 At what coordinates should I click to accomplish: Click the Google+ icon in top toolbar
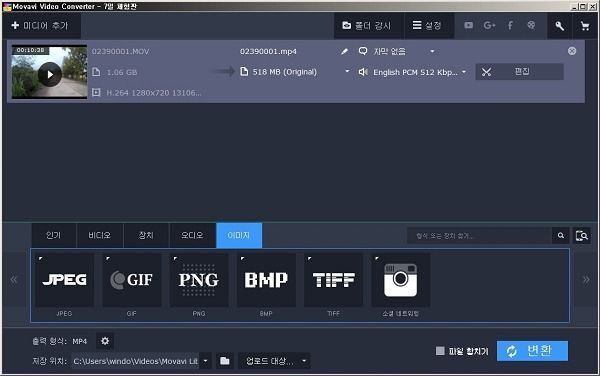coord(489,26)
